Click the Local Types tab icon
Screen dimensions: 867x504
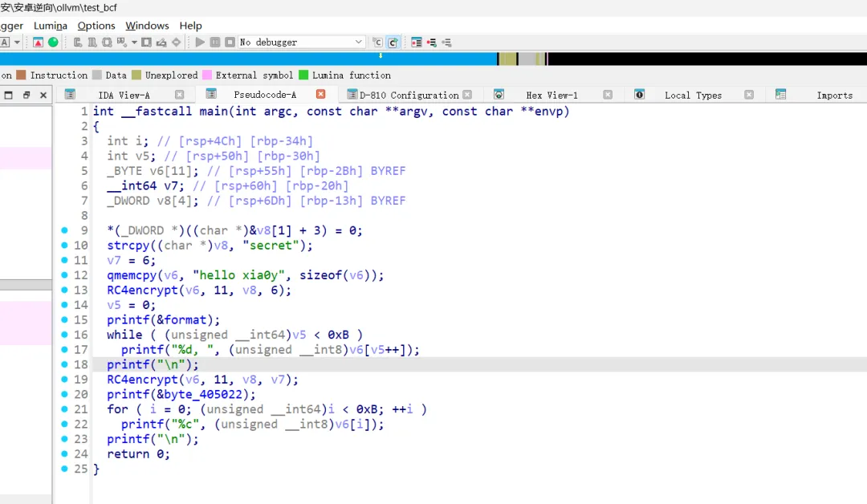(639, 95)
